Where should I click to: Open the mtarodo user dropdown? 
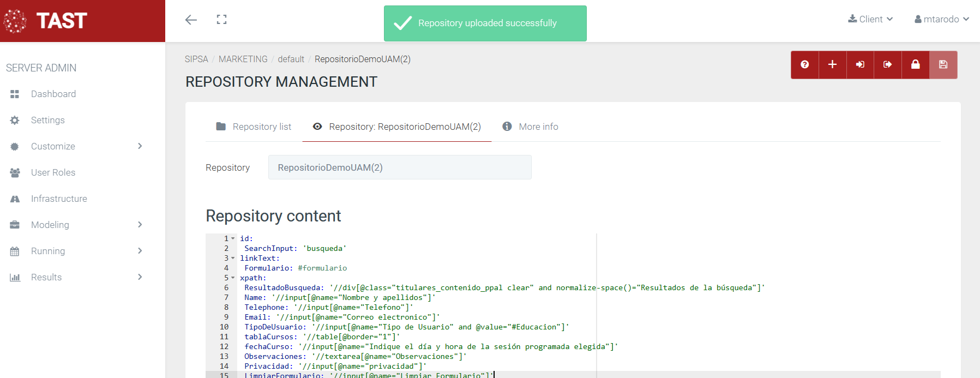click(941, 19)
